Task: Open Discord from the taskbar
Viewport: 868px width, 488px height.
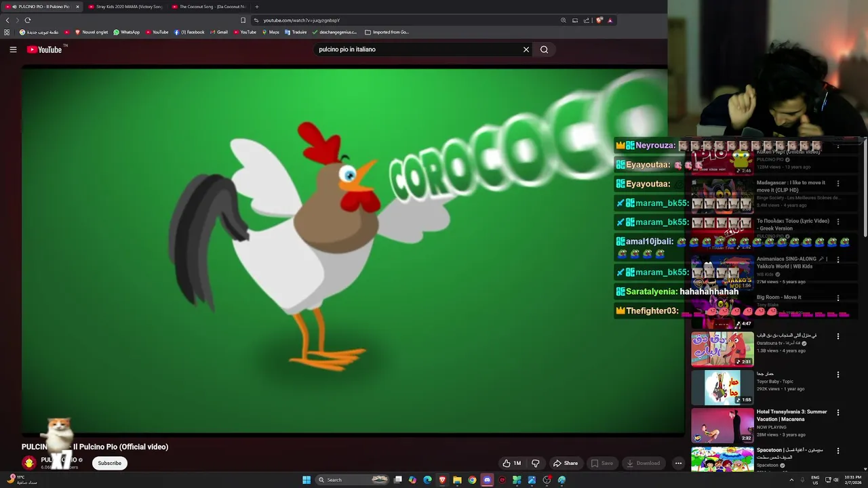Action: tap(487, 480)
